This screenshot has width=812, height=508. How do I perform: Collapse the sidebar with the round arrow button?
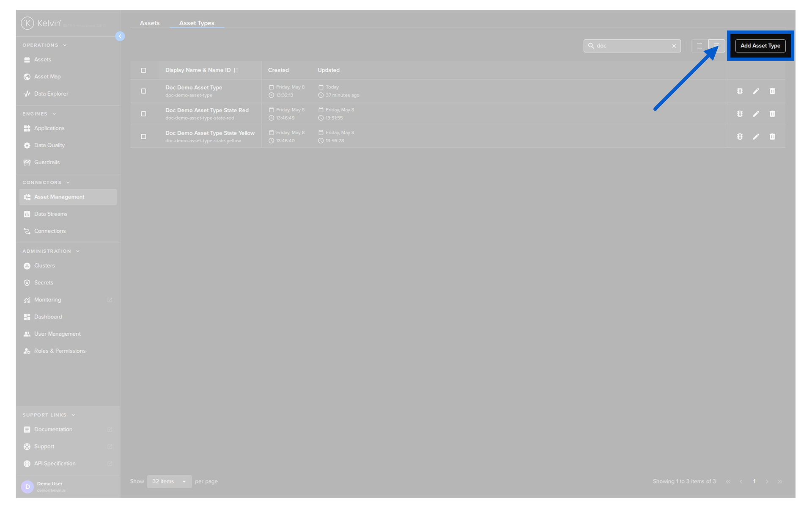120,36
